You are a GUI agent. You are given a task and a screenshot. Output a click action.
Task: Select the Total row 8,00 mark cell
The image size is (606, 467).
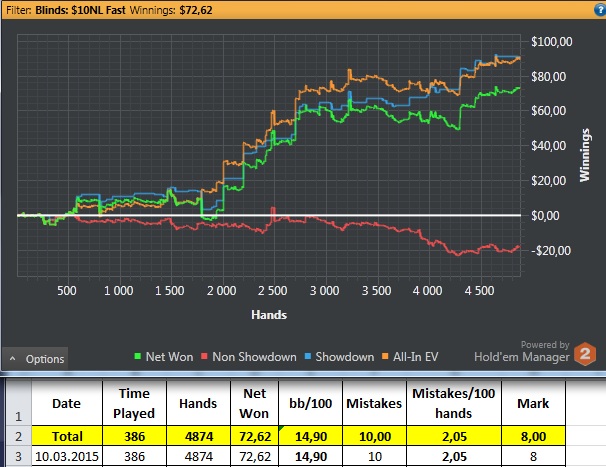(533, 436)
